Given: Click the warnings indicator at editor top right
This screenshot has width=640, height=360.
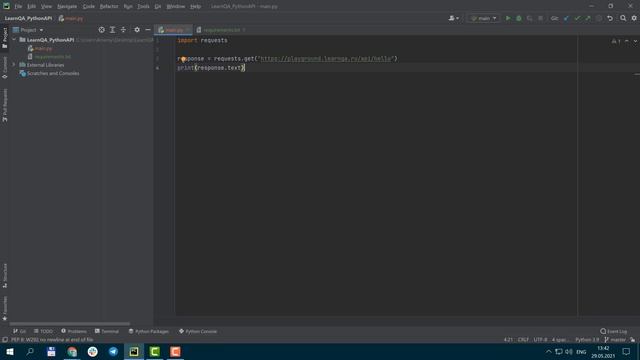Looking at the screenshot, I should tap(616, 41).
